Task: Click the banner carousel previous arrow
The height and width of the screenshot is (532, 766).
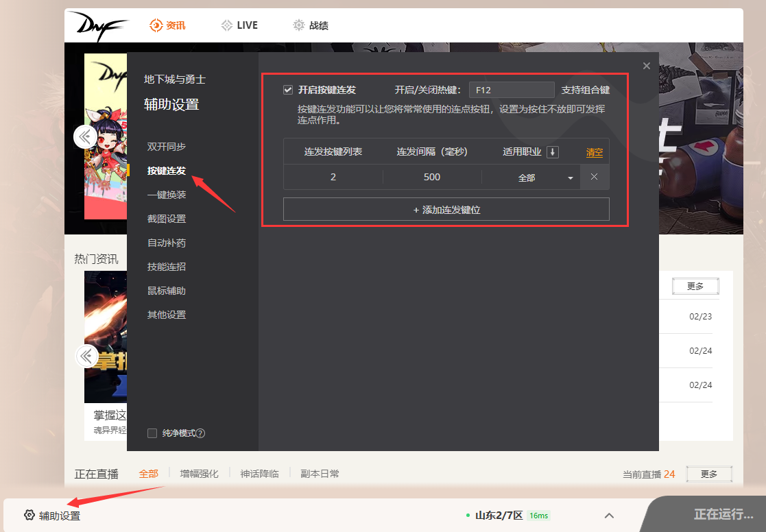Action: pos(85,137)
